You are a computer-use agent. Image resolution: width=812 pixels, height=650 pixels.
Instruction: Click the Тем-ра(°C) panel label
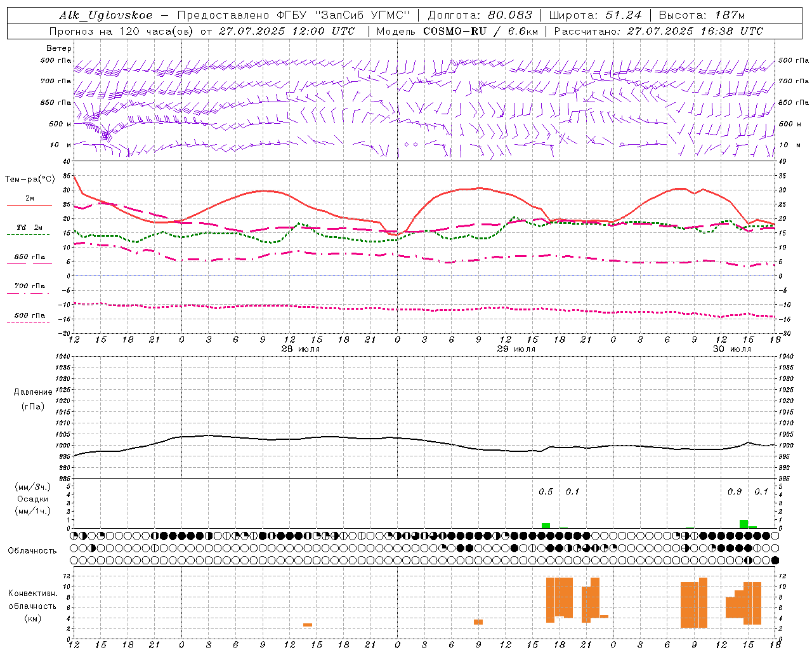pos(30,180)
